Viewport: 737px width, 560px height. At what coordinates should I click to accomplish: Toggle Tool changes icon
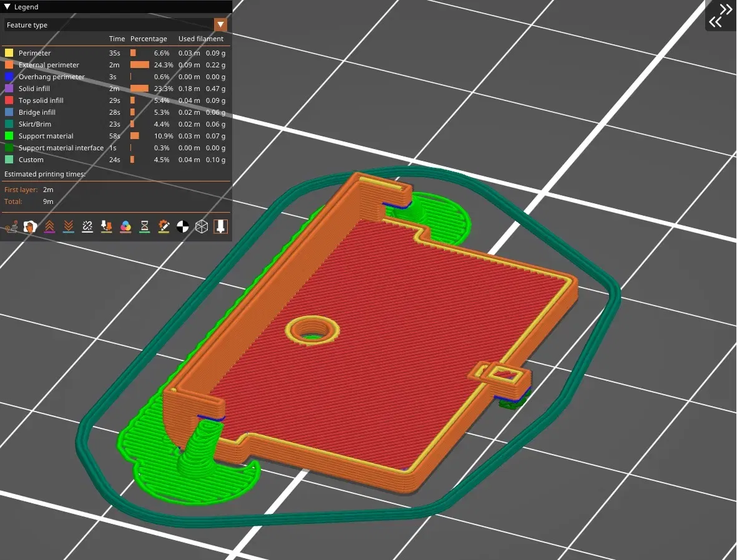(106, 227)
